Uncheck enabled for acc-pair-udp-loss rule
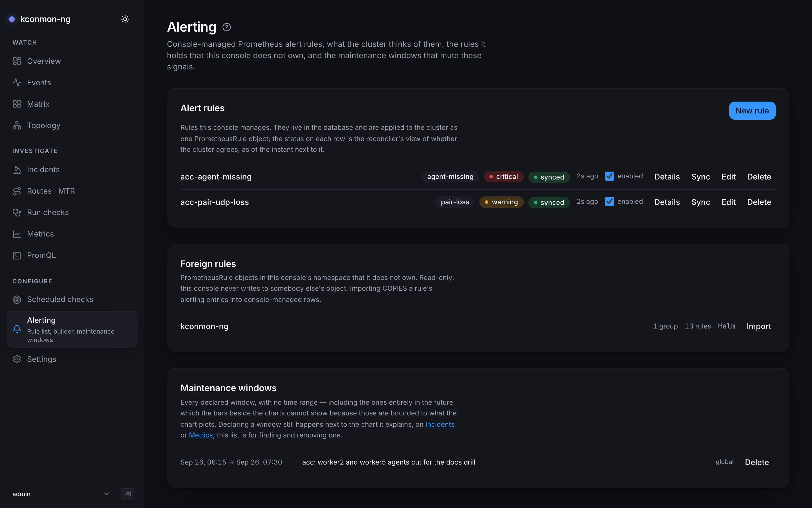 609,202
